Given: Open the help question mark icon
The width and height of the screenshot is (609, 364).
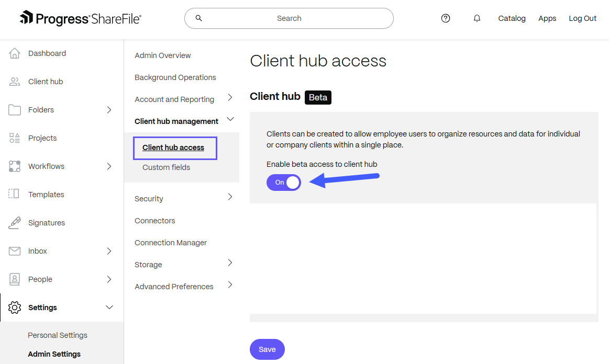Looking at the screenshot, I should pyautogui.click(x=446, y=18).
